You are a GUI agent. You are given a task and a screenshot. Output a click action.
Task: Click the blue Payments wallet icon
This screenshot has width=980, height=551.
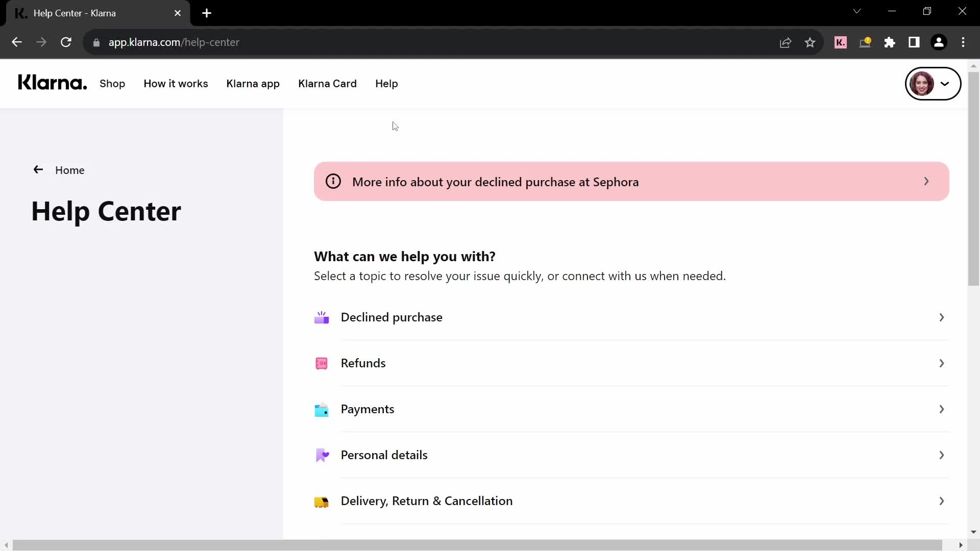[x=322, y=410]
